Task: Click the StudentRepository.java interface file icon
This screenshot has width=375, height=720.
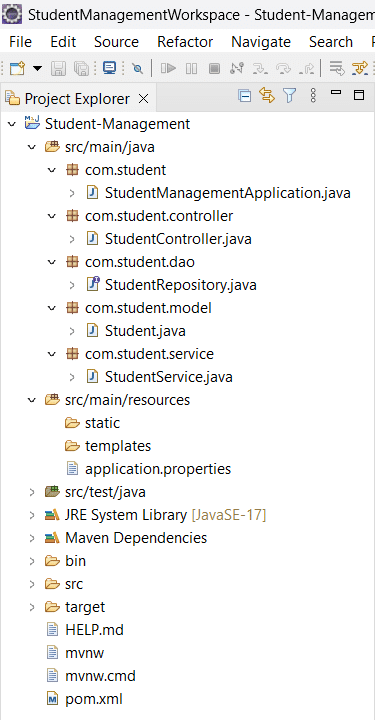Action: [93, 285]
